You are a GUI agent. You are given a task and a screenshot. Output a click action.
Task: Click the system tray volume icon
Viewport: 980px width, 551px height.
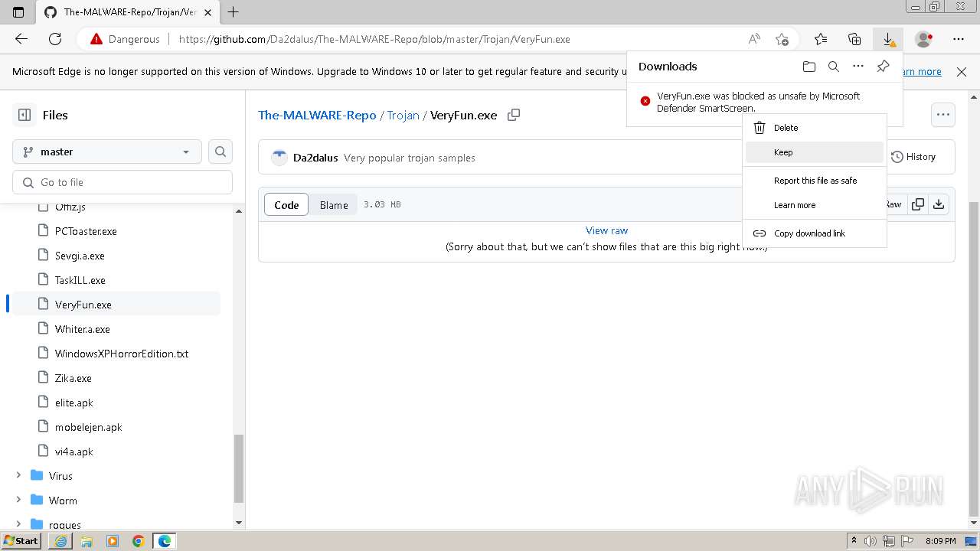[872, 541]
